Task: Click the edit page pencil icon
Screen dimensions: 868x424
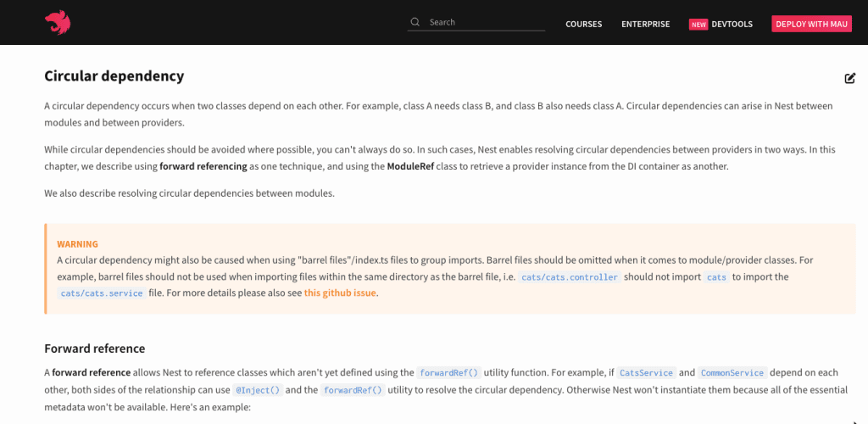Action: (x=849, y=78)
